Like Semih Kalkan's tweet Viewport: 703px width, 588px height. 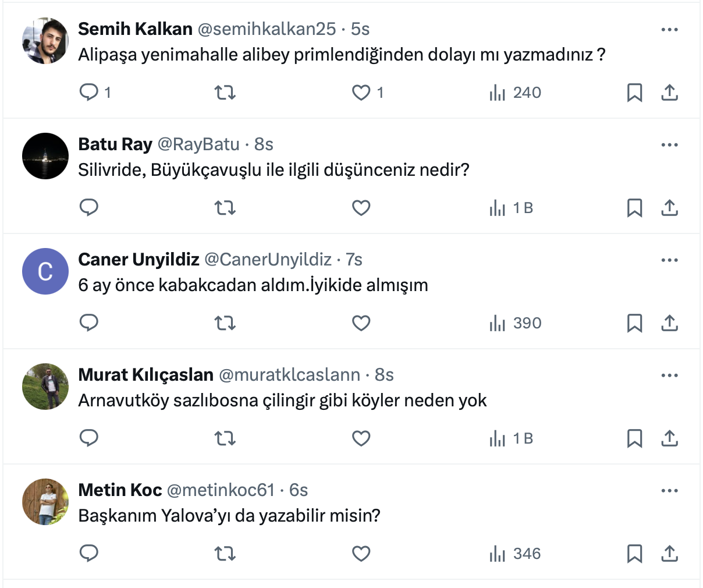(x=361, y=93)
